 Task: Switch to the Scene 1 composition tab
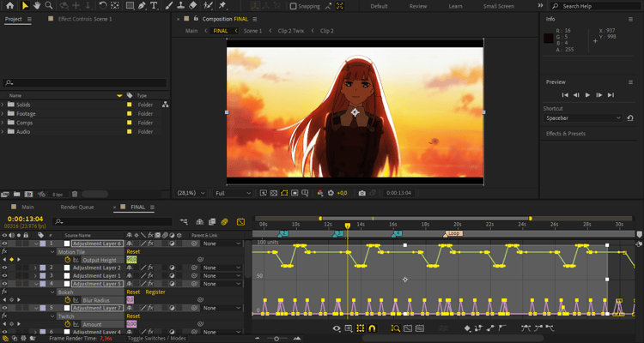tap(252, 31)
